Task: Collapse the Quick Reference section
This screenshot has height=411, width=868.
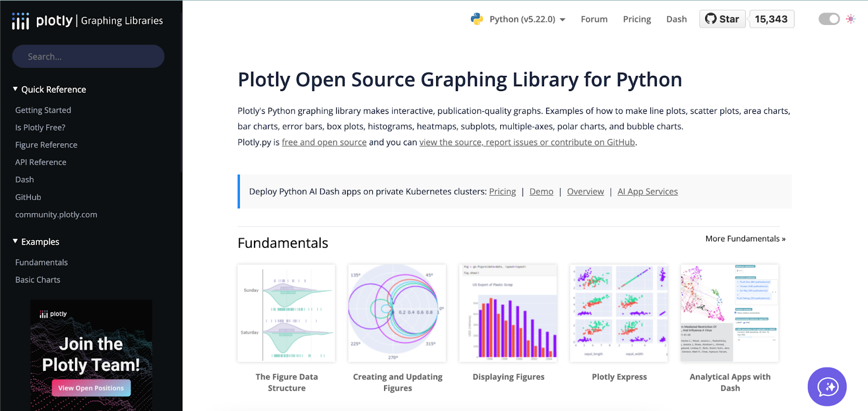Action: [49, 89]
